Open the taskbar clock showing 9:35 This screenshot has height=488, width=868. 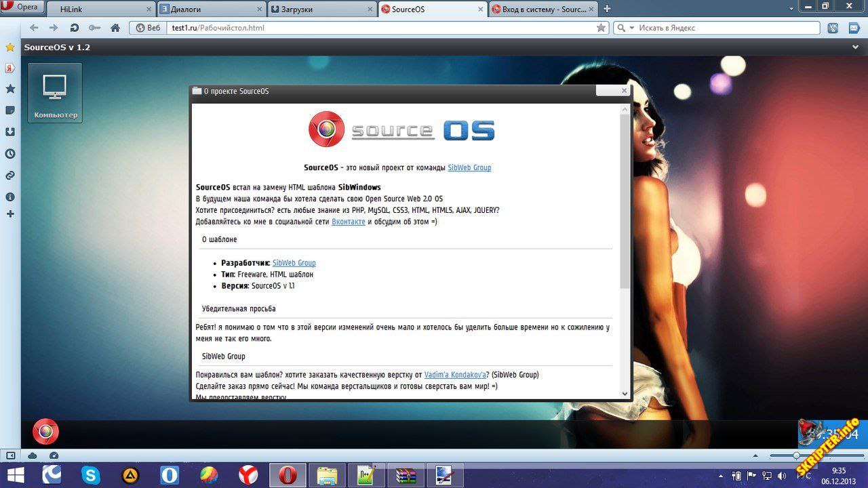tap(839, 476)
